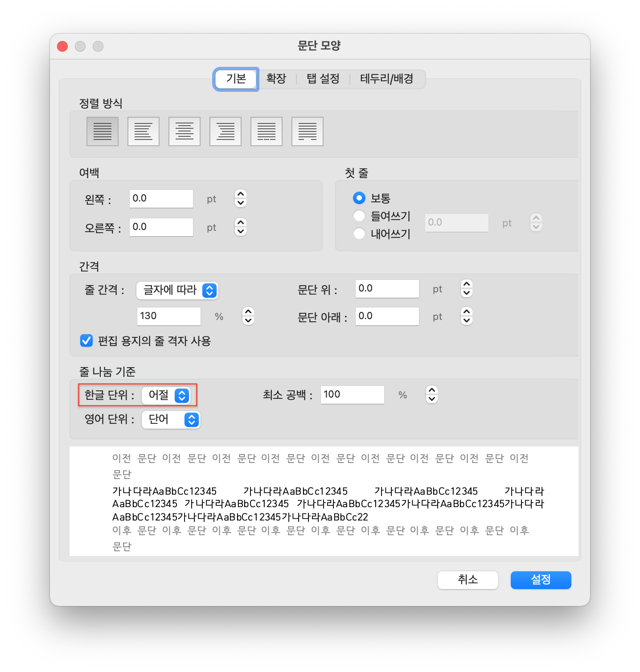Viewport: 640px width, 672px height.
Task: Click the 왼쪽 margin stepper up arrow
Action: [x=240, y=195]
